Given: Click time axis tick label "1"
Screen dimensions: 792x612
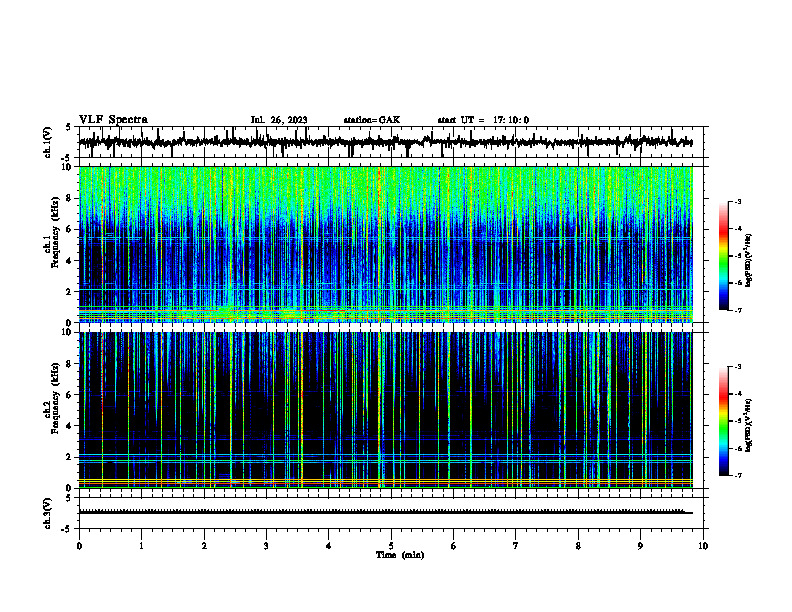Looking at the screenshot, I should [x=141, y=546].
